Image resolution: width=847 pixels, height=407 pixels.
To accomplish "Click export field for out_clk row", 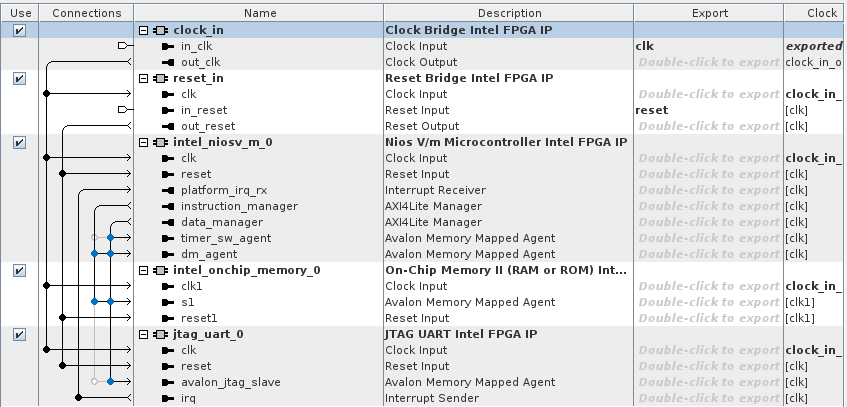I will 709,62.
